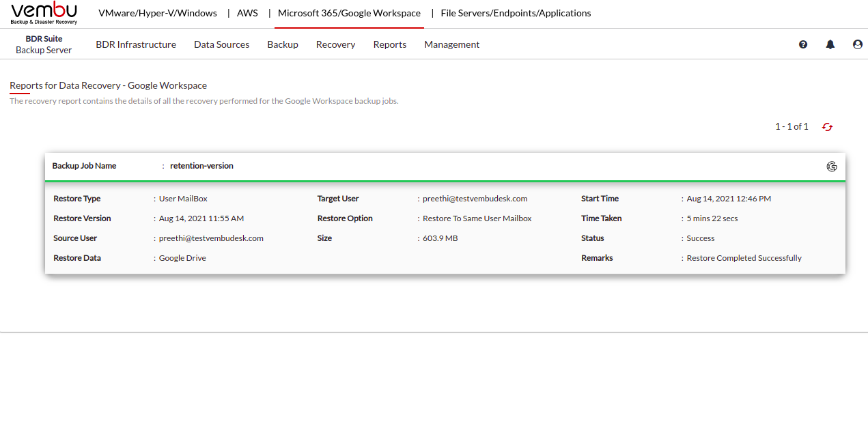Screen dimensions: 868x426
Task: Click Restore To Same User Mailbox value
Action: coord(477,218)
